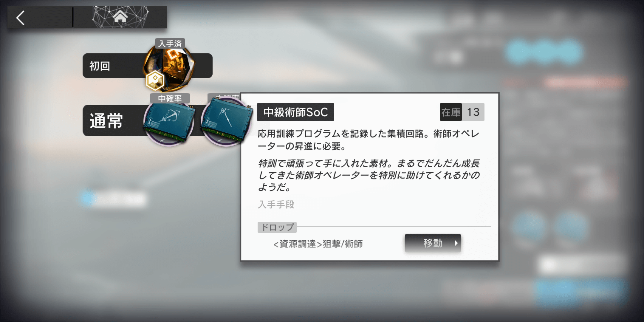The image size is (644, 322).
Task: Tap the 入手済 tag above the reward
Action: point(170,44)
